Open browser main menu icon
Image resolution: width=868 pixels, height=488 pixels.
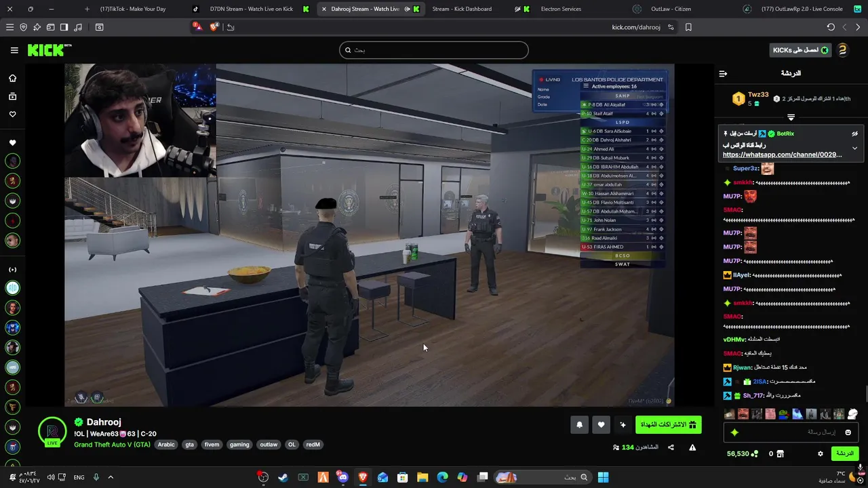tap(9, 27)
